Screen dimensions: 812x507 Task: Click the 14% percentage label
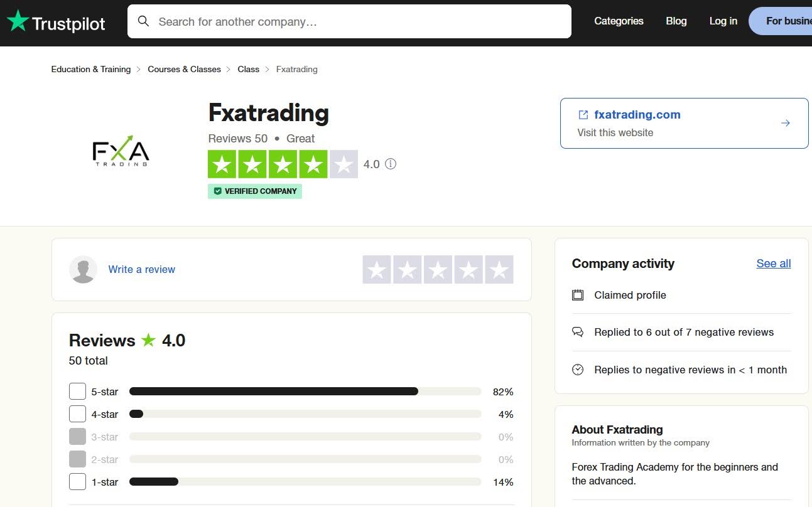click(x=503, y=482)
